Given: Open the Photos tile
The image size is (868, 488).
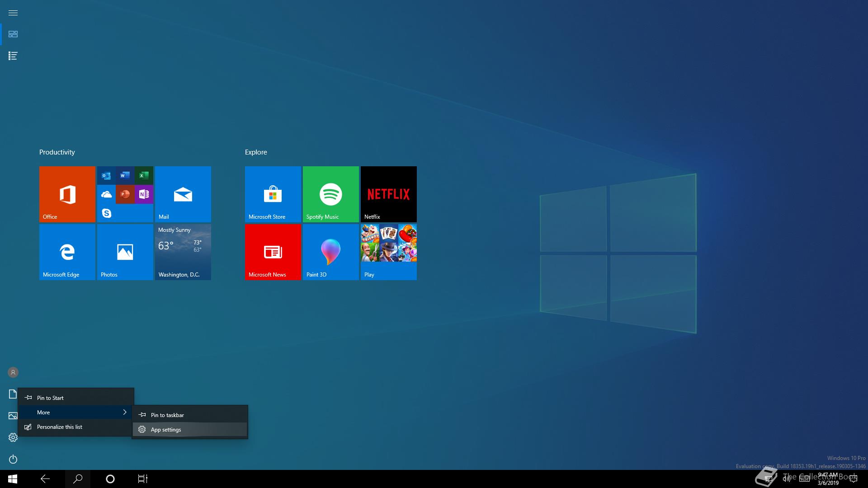Looking at the screenshot, I should point(125,252).
